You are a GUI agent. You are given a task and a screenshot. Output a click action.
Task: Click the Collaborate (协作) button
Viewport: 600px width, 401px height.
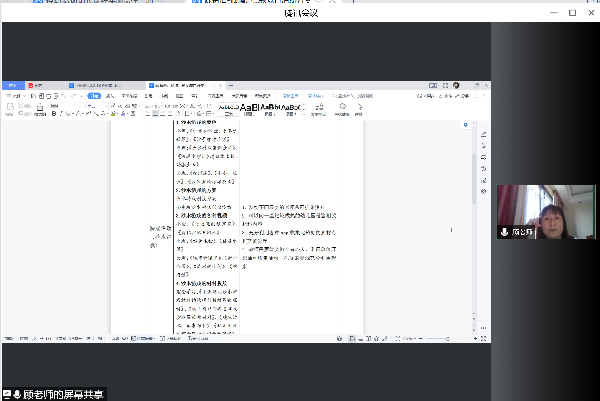click(x=446, y=96)
